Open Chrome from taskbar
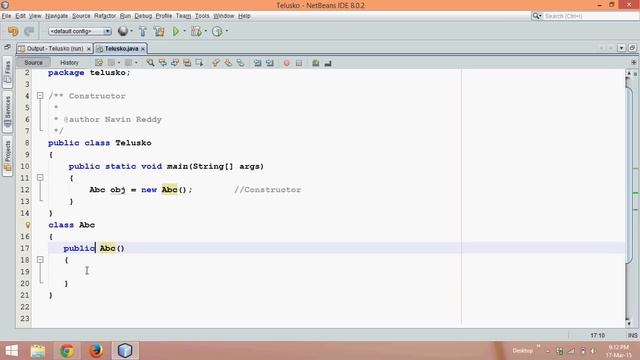This screenshot has height=360, width=640. coord(67,351)
